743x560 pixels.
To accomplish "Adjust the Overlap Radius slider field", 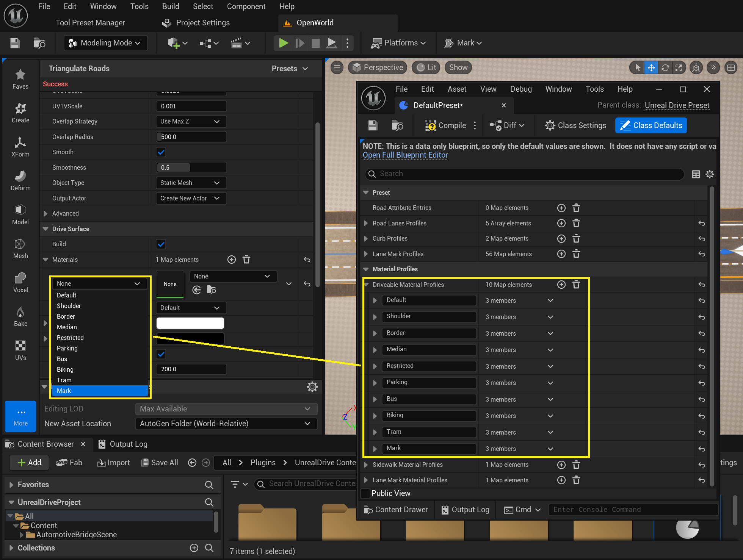I will (191, 137).
